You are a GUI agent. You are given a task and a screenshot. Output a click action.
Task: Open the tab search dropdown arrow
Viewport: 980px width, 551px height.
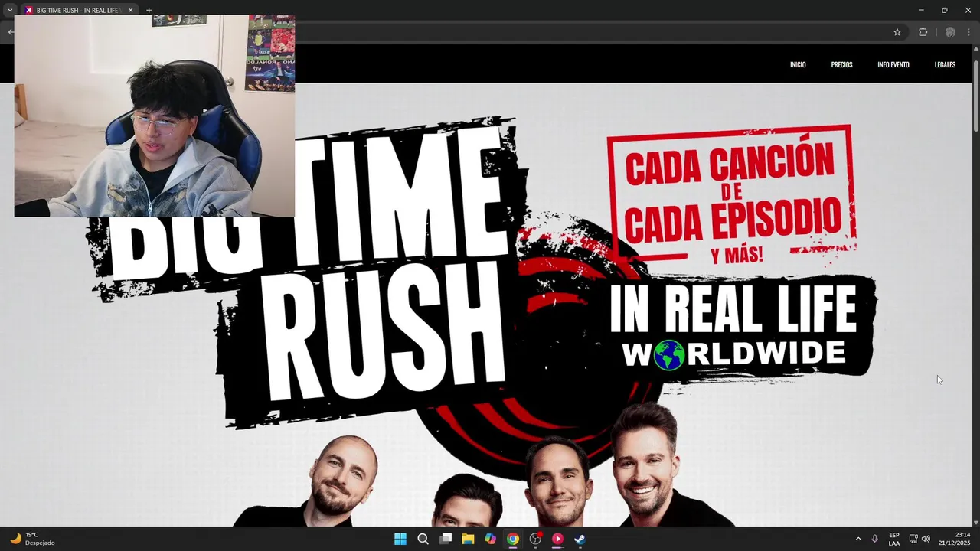(x=10, y=10)
